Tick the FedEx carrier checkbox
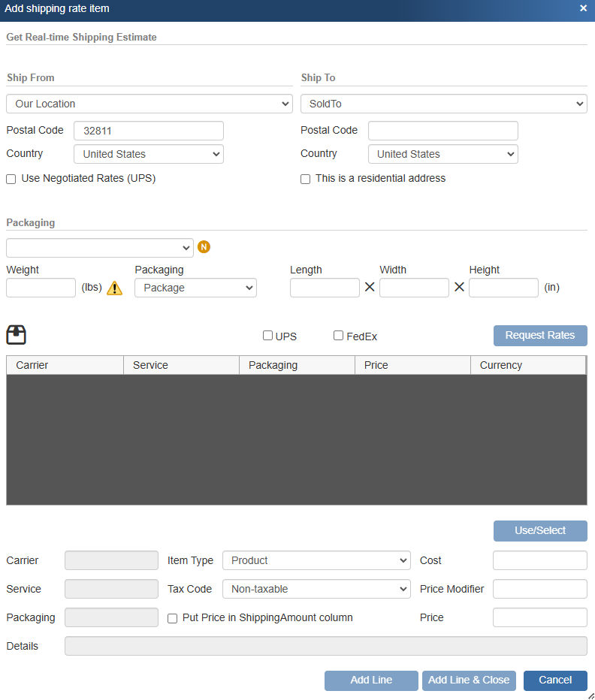This screenshot has width=595, height=700. [338, 336]
